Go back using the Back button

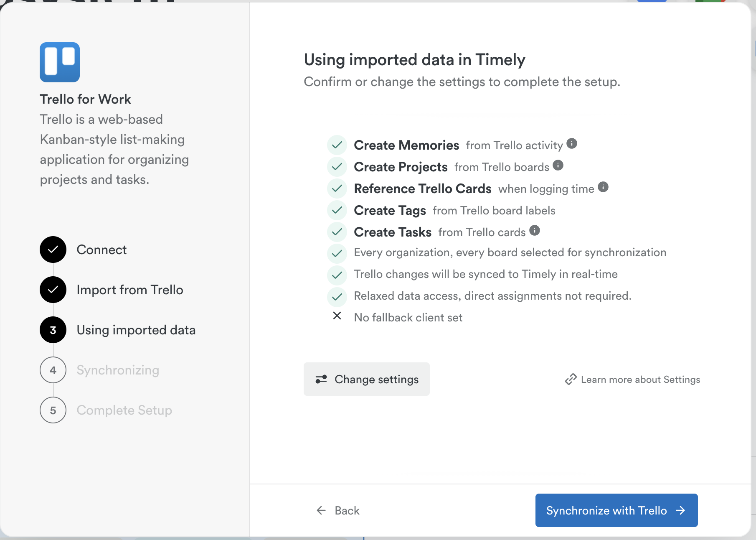[338, 510]
